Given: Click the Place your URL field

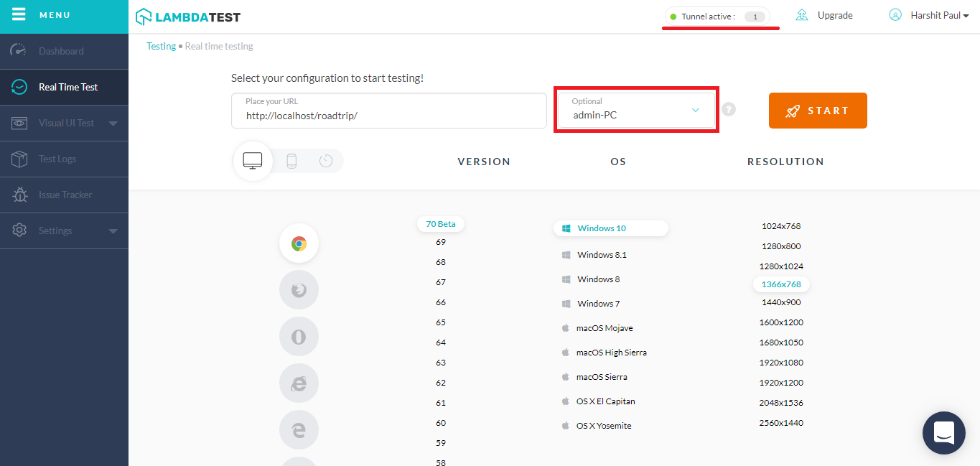Looking at the screenshot, I should pos(388,111).
